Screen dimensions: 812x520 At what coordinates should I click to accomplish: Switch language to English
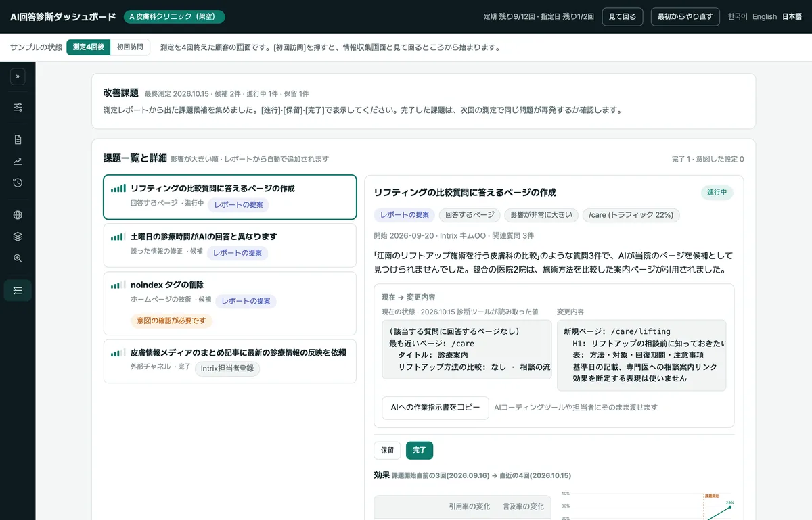pyautogui.click(x=765, y=17)
